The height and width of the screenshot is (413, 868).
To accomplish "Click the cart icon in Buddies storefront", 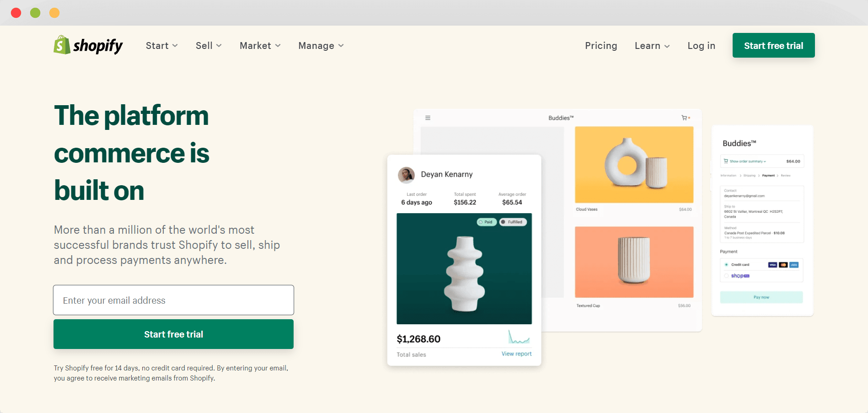I will (684, 118).
